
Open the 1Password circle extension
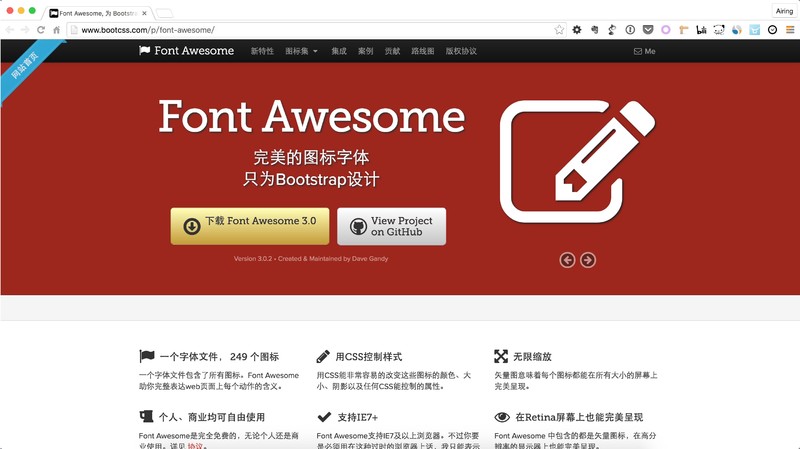click(x=630, y=30)
